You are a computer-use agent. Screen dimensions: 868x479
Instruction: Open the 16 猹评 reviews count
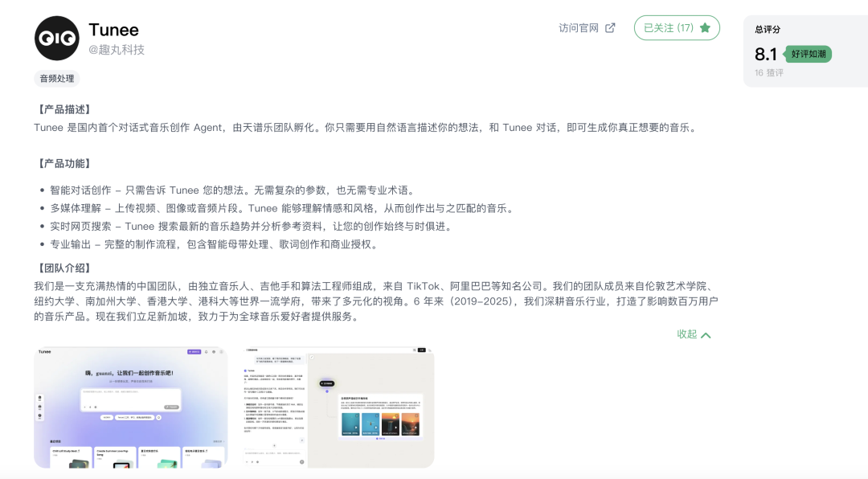click(x=769, y=73)
